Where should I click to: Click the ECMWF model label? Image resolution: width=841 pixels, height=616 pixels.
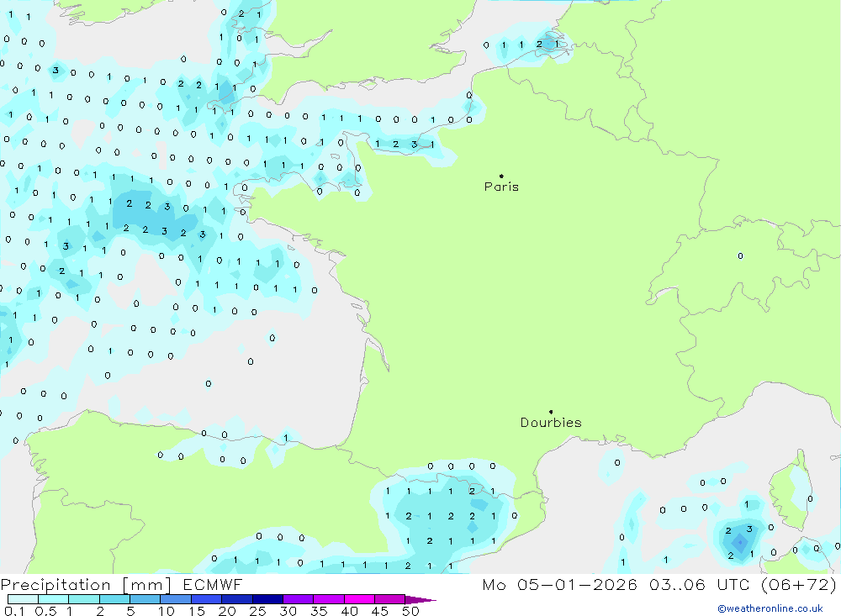(213, 585)
